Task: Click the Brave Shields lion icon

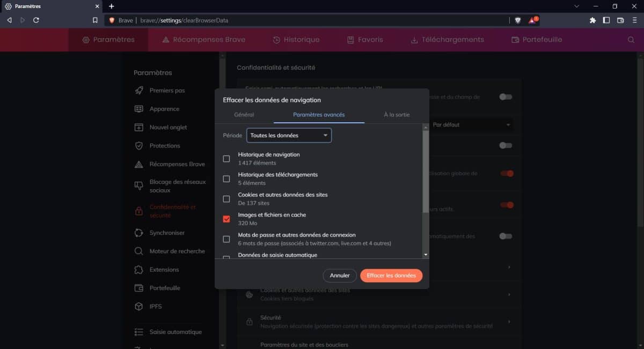Action: [x=517, y=20]
